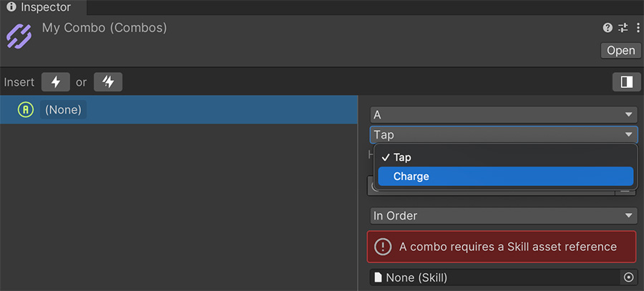Click the purple Combos asset icon

[x=19, y=36]
